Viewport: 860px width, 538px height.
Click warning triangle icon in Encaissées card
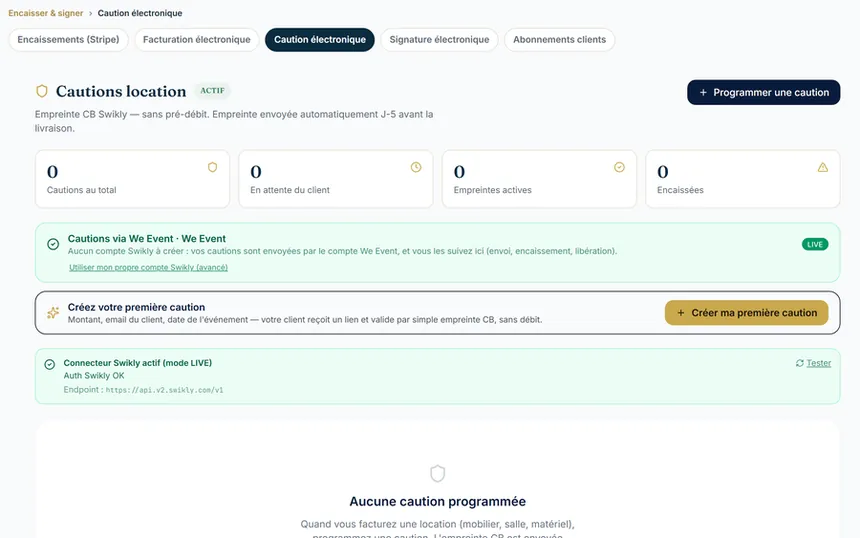point(823,167)
